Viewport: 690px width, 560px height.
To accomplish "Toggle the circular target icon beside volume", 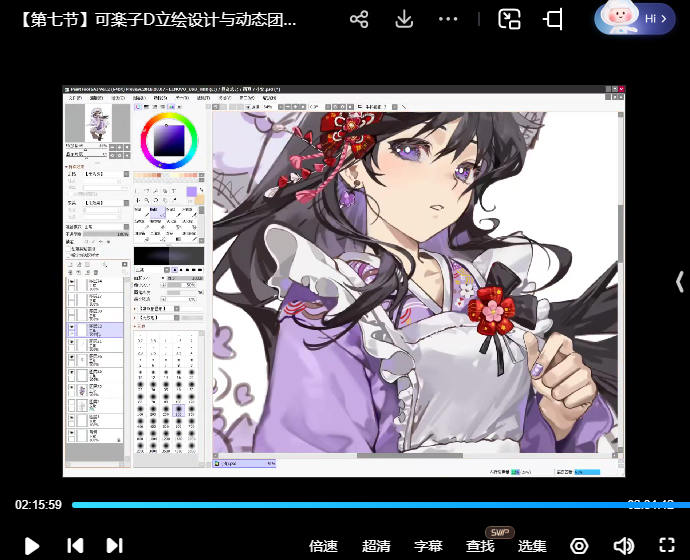I will (x=579, y=545).
